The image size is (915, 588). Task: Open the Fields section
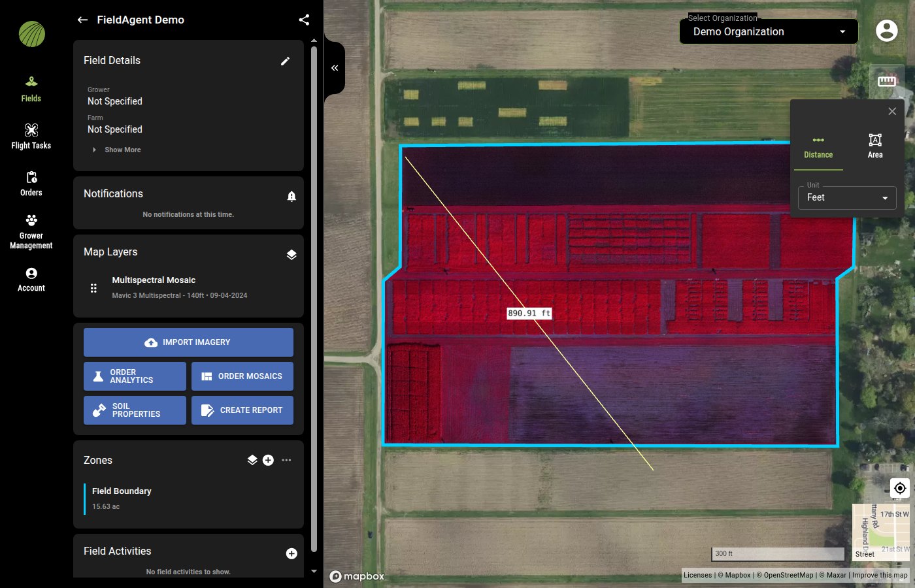pos(31,90)
